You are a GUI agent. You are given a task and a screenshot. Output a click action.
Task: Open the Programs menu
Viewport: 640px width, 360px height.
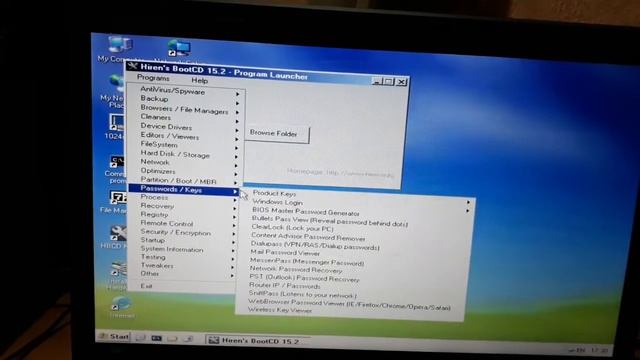tap(153, 78)
